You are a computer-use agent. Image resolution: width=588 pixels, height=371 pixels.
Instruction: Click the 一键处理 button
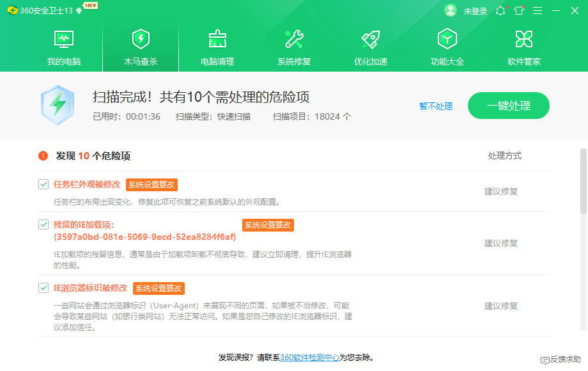[x=509, y=106]
